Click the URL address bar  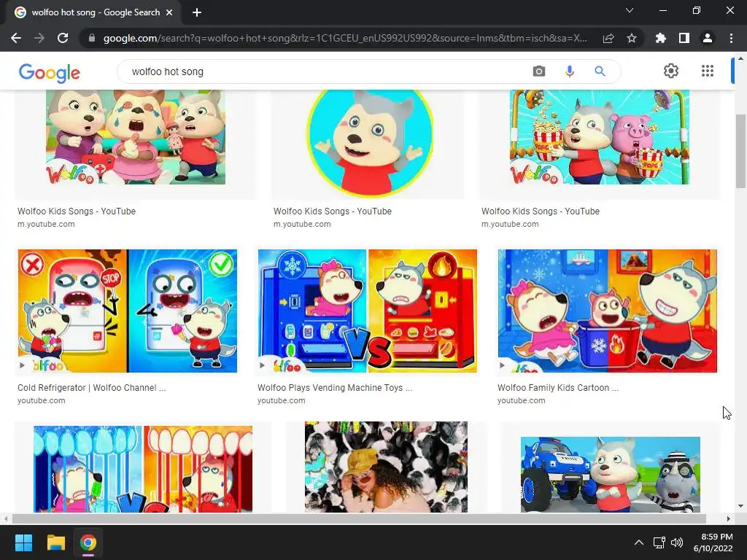coord(345,38)
